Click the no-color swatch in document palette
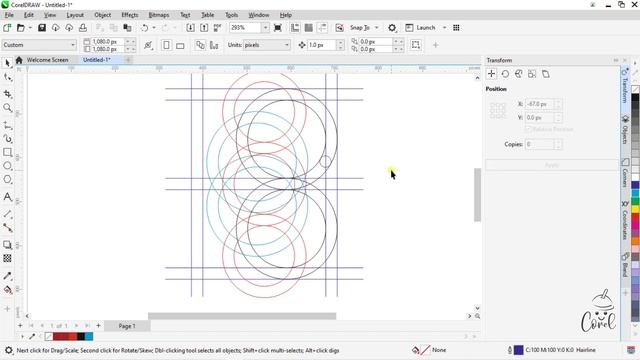This screenshot has height=360, width=640. (49, 336)
